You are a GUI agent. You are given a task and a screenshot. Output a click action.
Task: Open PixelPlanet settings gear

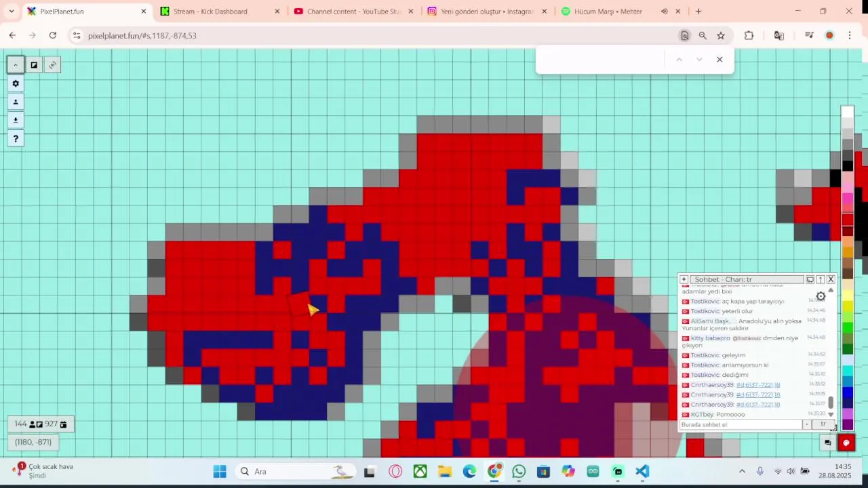16,83
